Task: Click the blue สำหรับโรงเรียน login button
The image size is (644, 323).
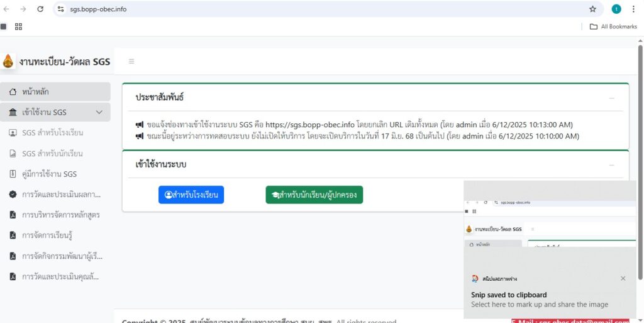Action: [x=191, y=195]
